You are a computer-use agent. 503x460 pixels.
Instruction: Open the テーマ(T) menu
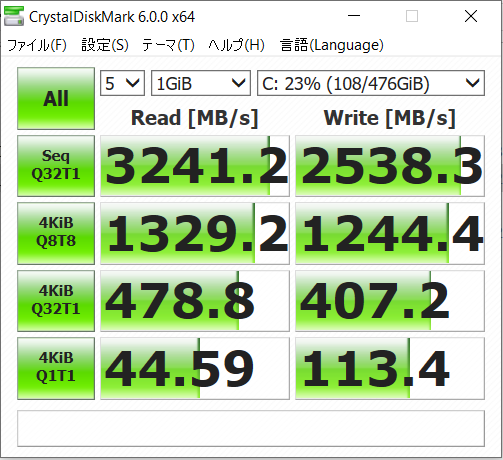[168, 45]
